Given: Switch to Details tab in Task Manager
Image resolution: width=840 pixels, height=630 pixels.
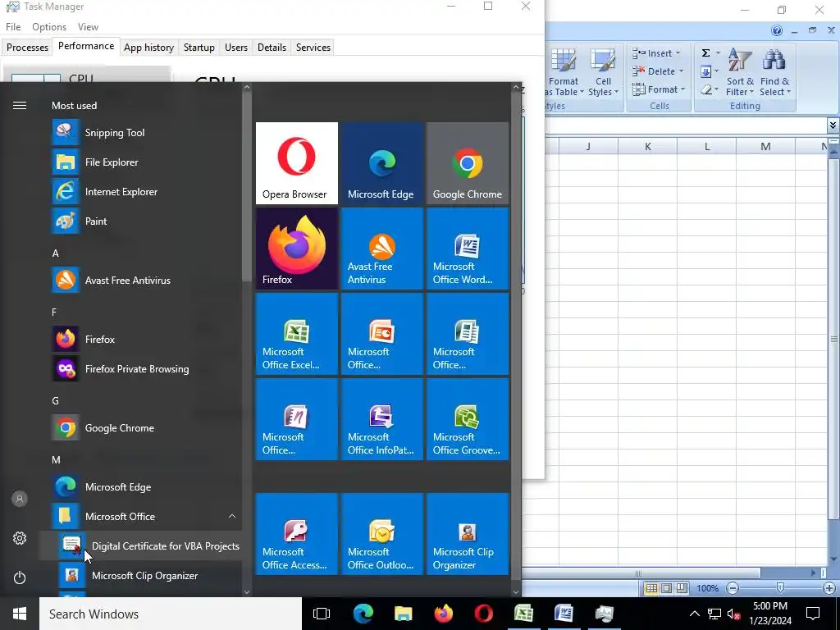Looking at the screenshot, I should (272, 47).
